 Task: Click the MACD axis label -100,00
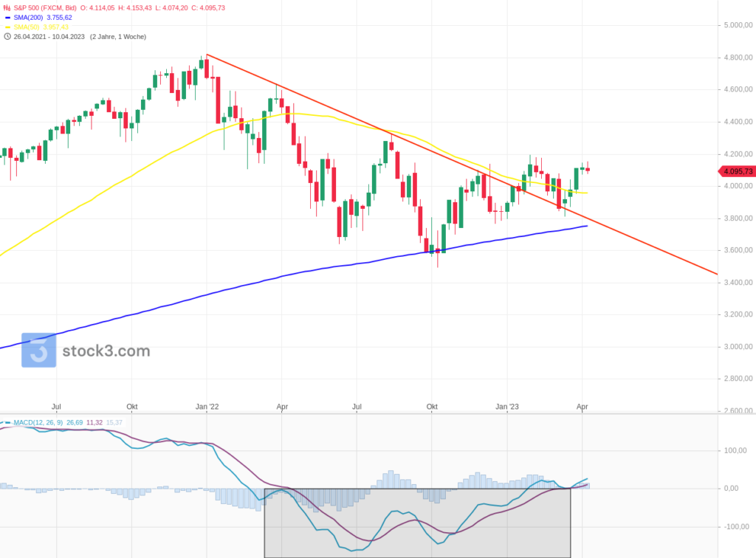point(737,527)
